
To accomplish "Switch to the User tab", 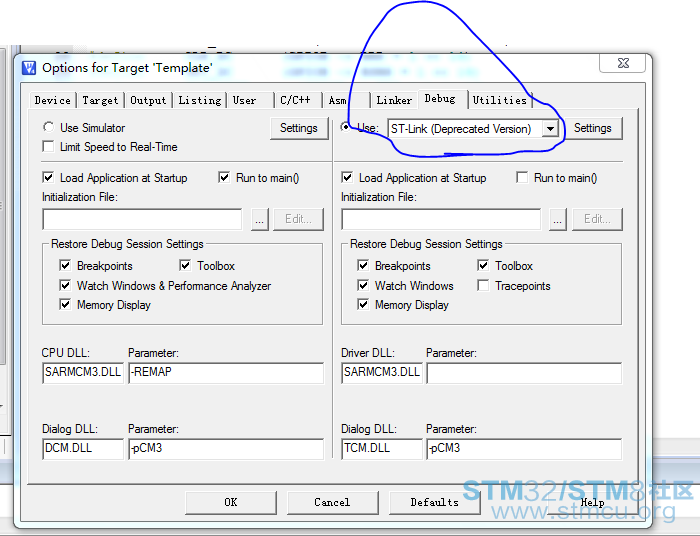I will pyautogui.click(x=245, y=100).
